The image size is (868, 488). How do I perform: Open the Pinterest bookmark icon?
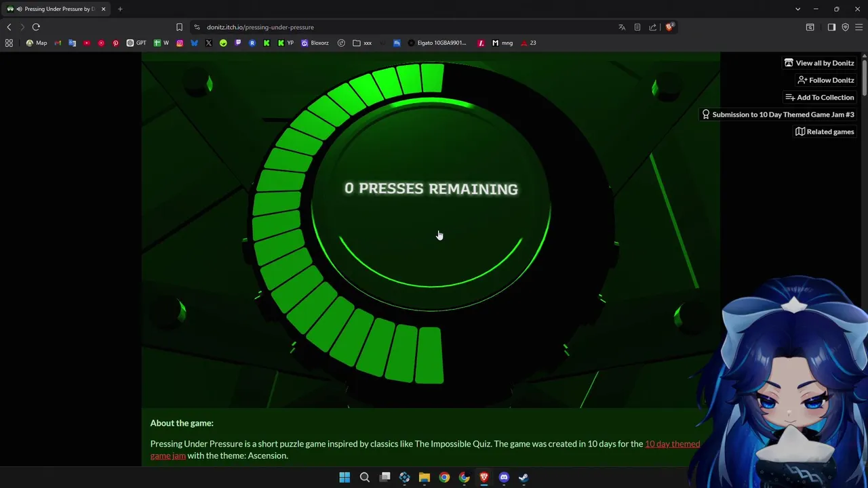[x=115, y=43]
